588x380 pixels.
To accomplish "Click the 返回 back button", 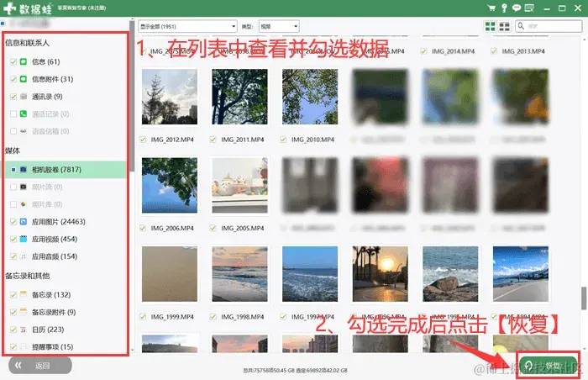I will (40, 365).
